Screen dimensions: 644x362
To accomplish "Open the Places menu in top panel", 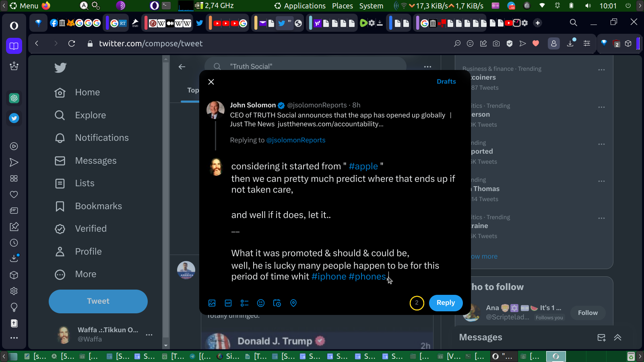I will click(x=343, y=6).
